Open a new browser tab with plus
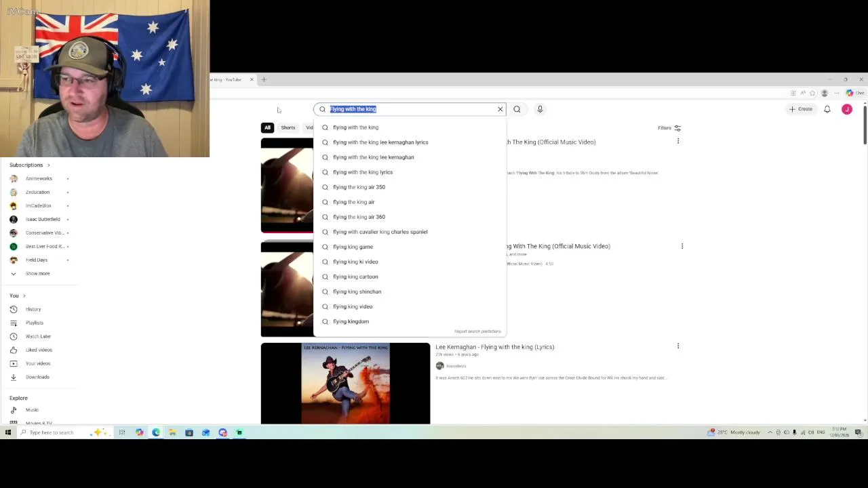868x488 pixels. tap(264, 79)
